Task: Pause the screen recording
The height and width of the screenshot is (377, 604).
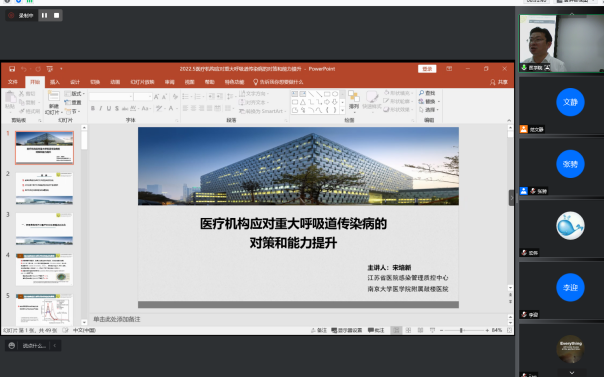Action: click(44, 15)
